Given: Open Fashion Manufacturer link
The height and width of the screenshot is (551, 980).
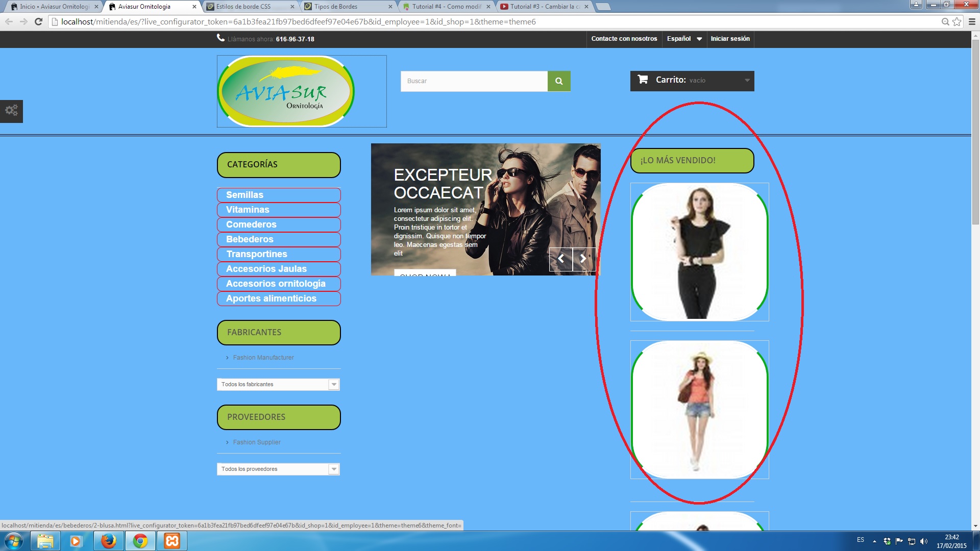Looking at the screenshot, I should (x=263, y=358).
